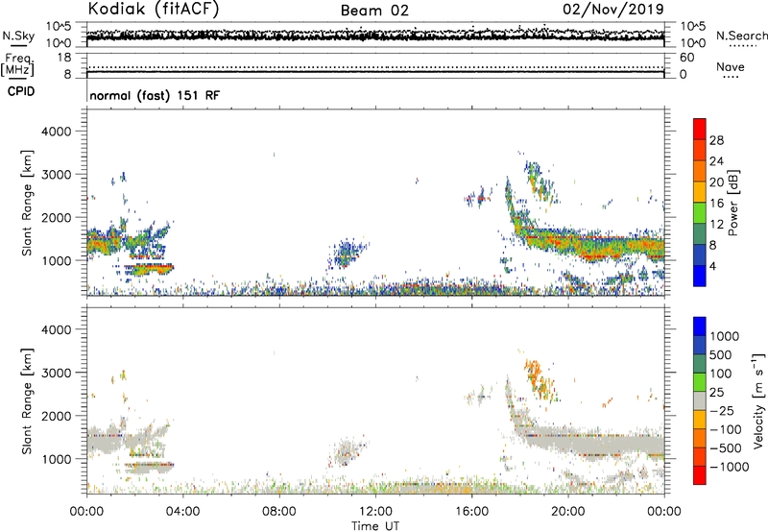This screenshot has width=768, height=532.
Task: Click the "-100" tick on the velocity colorbar
Action: [726, 429]
